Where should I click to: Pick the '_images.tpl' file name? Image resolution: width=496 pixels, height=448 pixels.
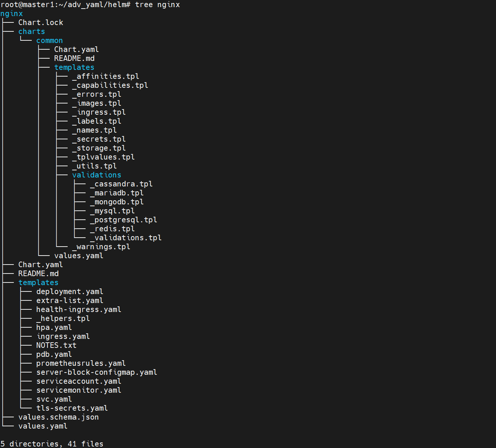[96, 103]
